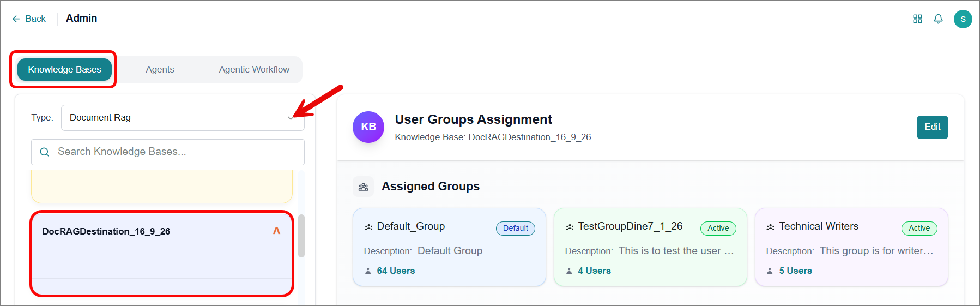Click the Edit button
980x306 pixels.
pyautogui.click(x=932, y=127)
